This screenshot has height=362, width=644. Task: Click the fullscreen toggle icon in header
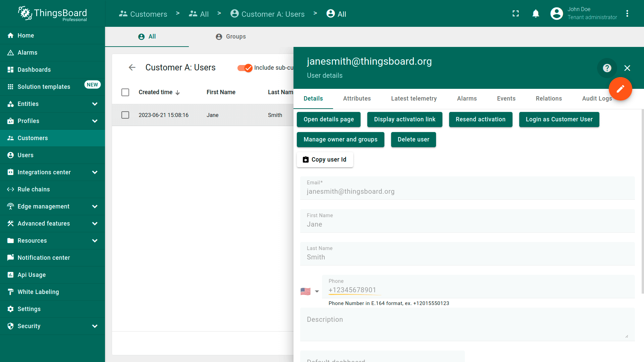(516, 13)
